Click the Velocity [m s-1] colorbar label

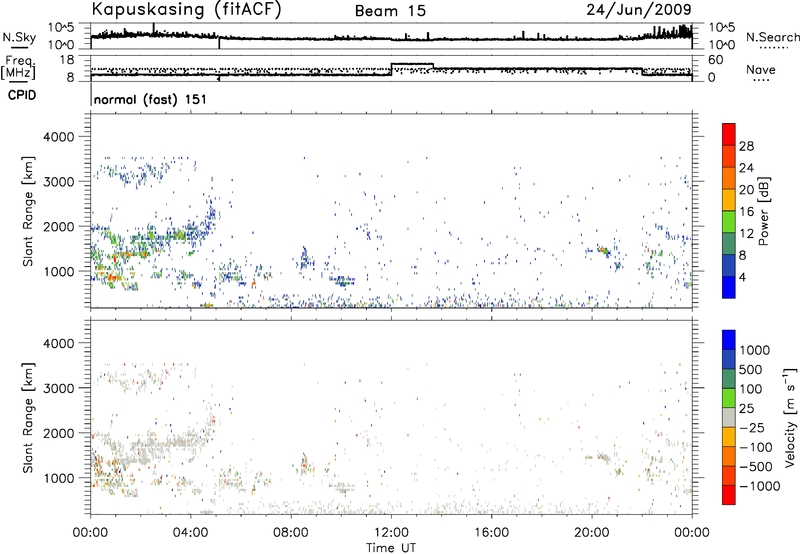pos(790,417)
